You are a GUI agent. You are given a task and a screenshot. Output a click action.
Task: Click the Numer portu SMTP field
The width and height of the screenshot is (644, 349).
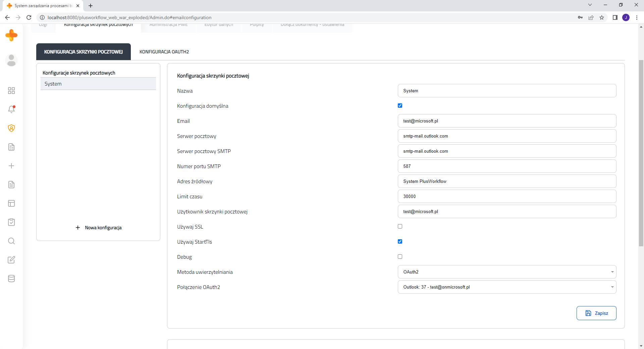507,166
